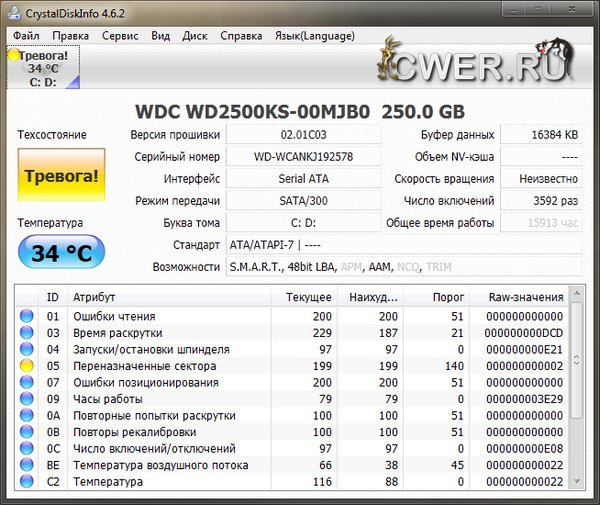This screenshot has height=505, width=600.
Task: Click the status icon for Повторы рекалибровки
Action: (x=26, y=432)
